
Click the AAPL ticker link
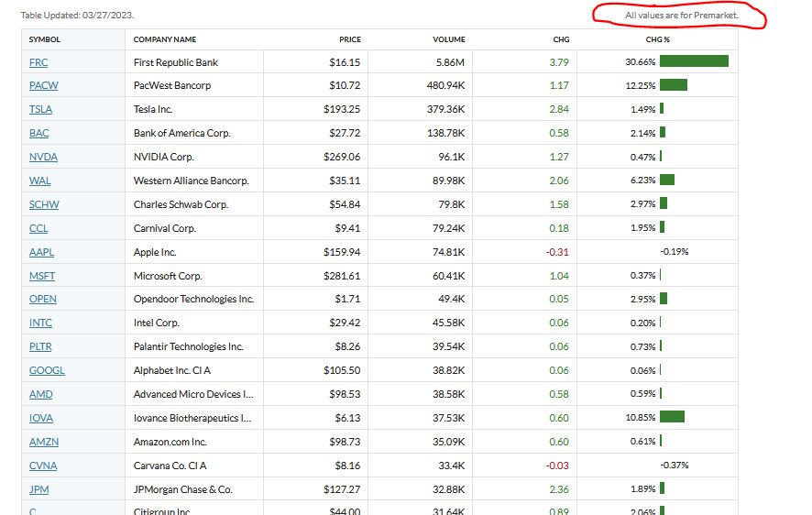tap(41, 252)
